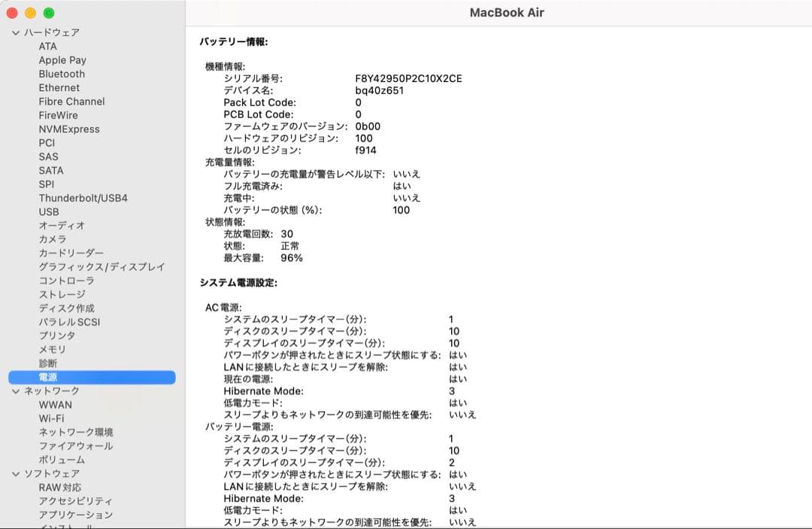The width and height of the screenshot is (812, 529).
Task: Collapse the ソフトウェア section chevron
Action: 16,474
